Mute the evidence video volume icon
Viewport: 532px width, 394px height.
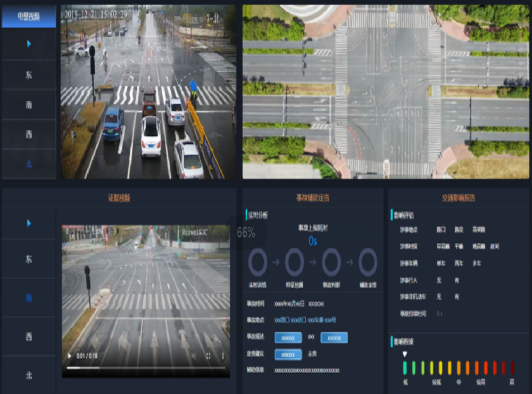pos(193,356)
